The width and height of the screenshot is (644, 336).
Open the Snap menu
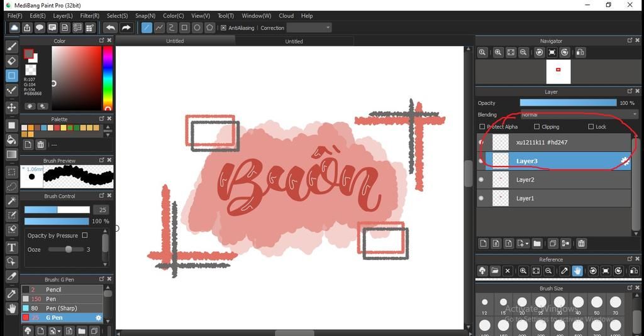145,16
